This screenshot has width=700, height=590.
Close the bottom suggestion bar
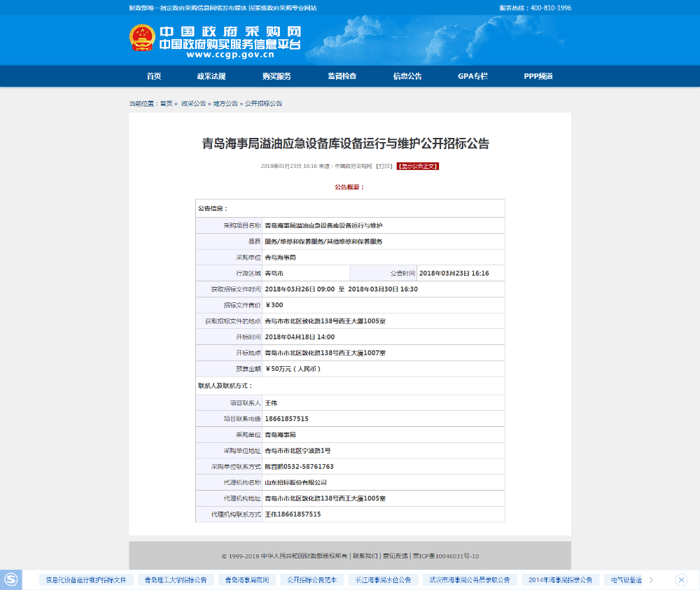tap(681, 580)
